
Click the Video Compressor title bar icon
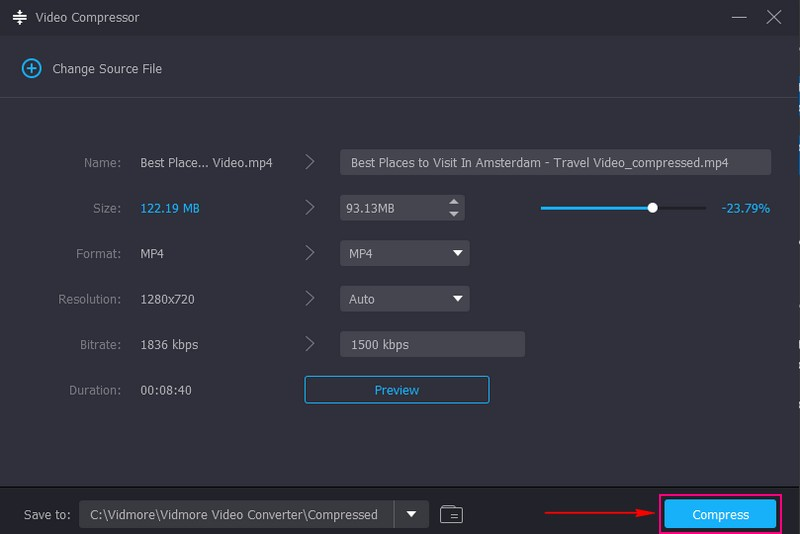(19, 18)
